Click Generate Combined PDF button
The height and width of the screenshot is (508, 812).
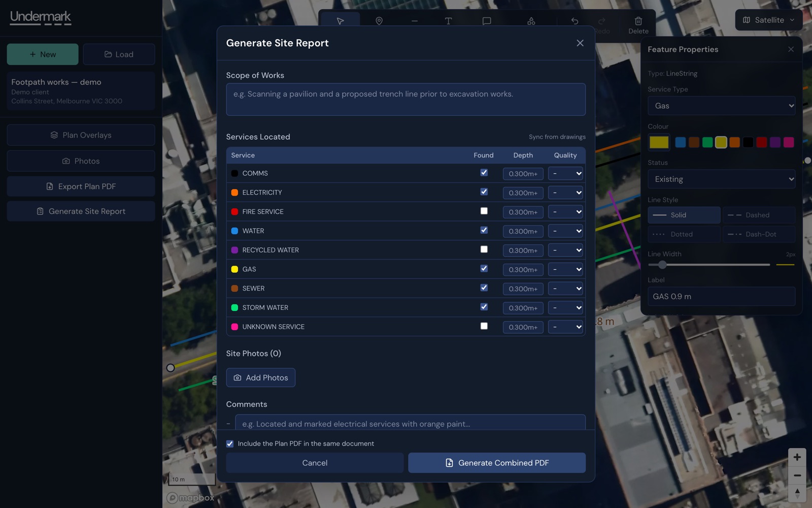click(497, 463)
